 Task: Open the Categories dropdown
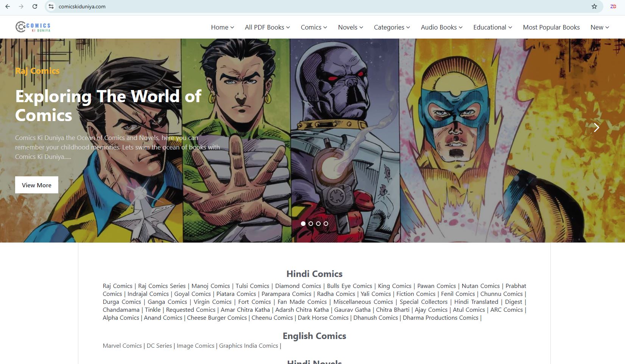pos(391,27)
